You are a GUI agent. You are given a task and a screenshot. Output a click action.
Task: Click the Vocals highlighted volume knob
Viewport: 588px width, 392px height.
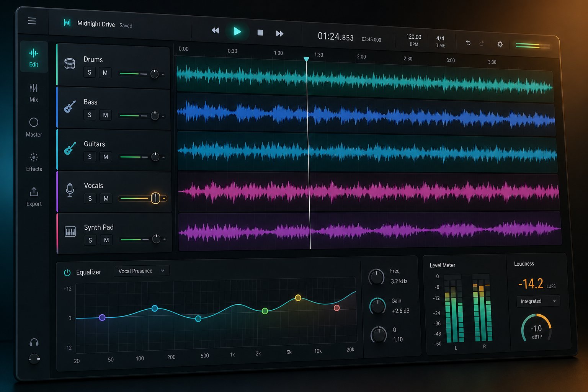[x=155, y=198]
